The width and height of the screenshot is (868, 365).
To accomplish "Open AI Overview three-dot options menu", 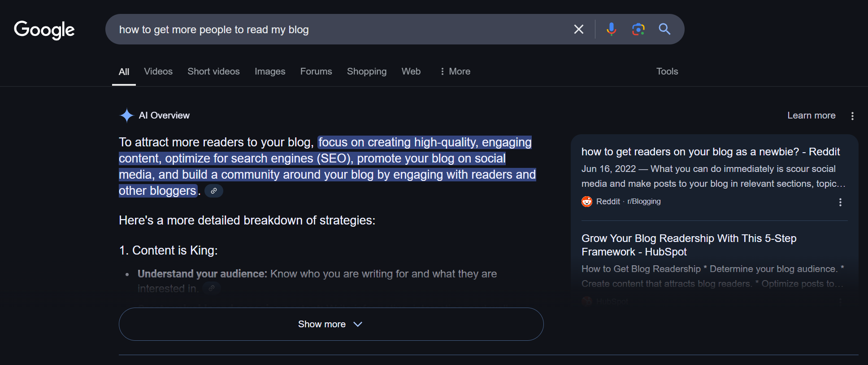I will pyautogui.click(x=852, y=116).
